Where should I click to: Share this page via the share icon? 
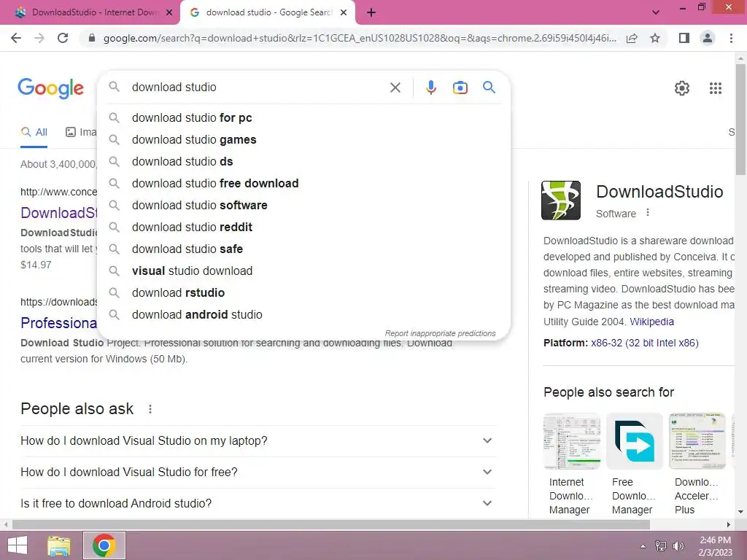[x=632, y=38]
